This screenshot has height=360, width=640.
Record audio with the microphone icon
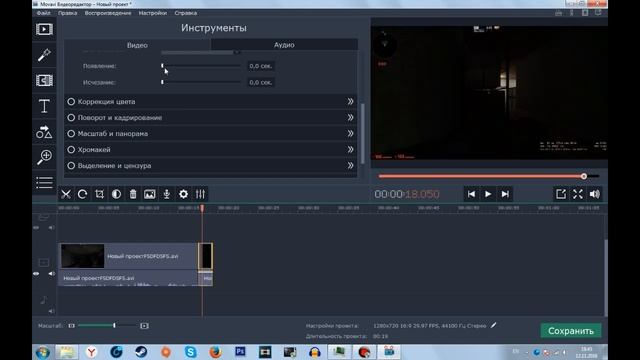tap(167, 194)
